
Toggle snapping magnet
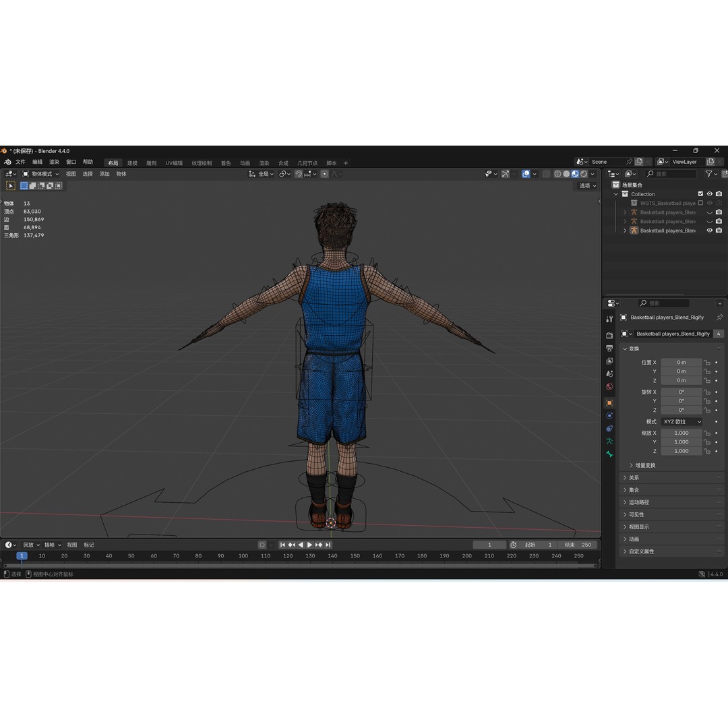299,174
